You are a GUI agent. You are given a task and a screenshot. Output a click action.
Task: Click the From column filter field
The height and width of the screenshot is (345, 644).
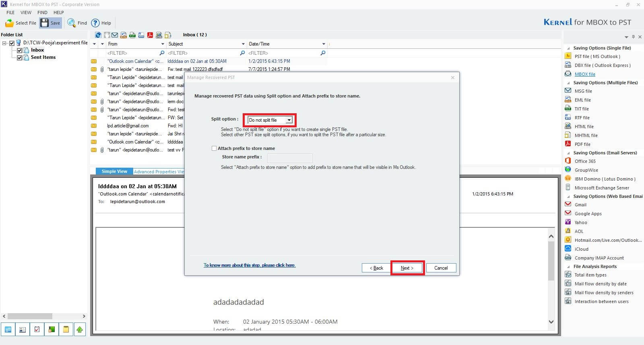pos(132,53)
